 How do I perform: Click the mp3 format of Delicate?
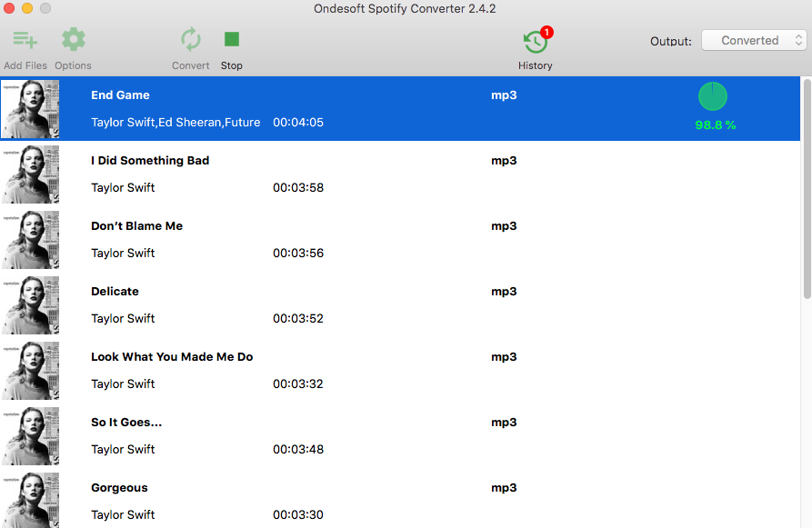tap(504, 292)
